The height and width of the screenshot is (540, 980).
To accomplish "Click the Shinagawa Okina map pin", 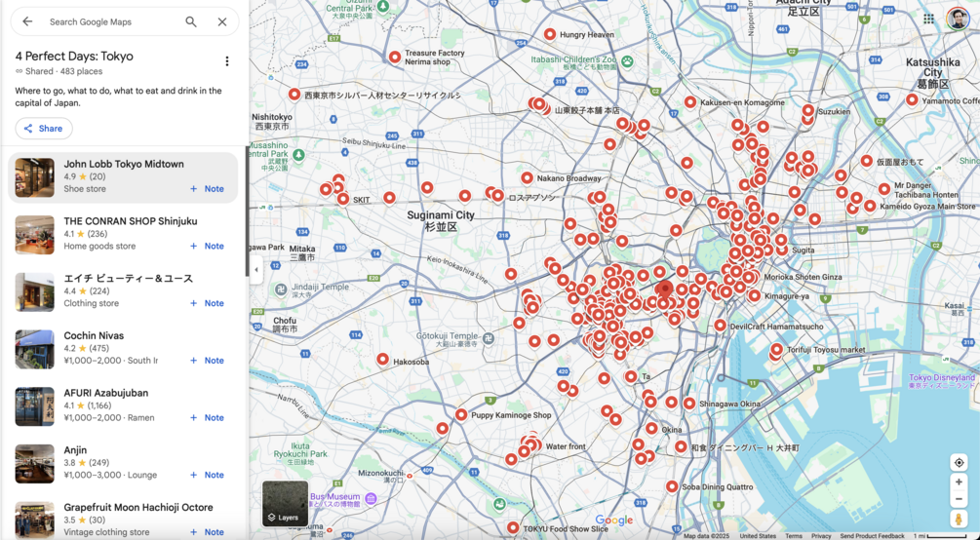I will pos(688,404).
